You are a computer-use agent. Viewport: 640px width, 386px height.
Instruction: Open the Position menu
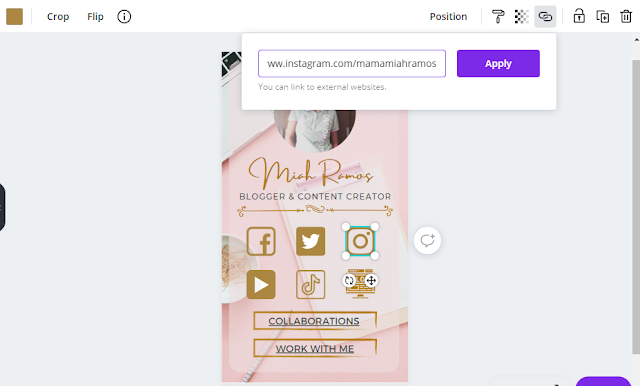pos(448,17)
